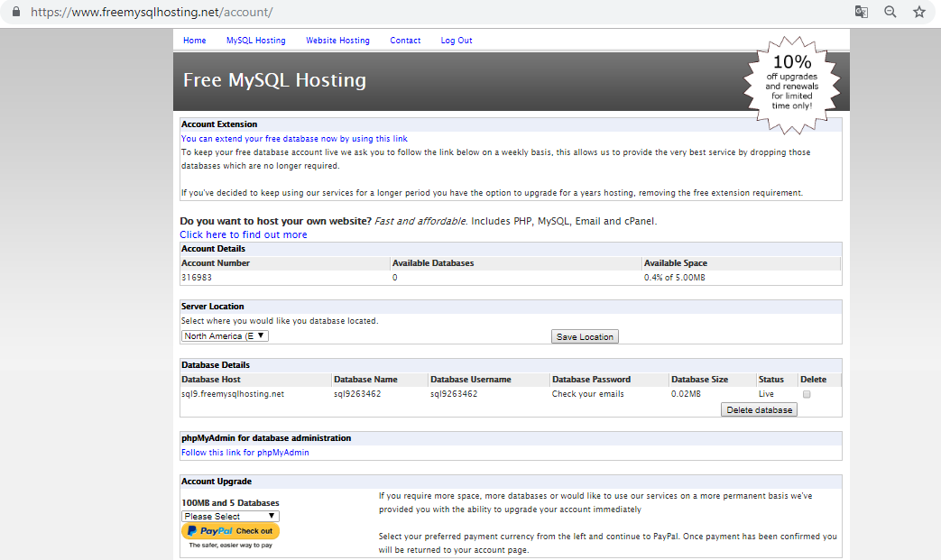Click the Server Location section heading
Image resolution: width=941 pixels, height=560 pixels.
pyautogui.click(x=212, y=306)
